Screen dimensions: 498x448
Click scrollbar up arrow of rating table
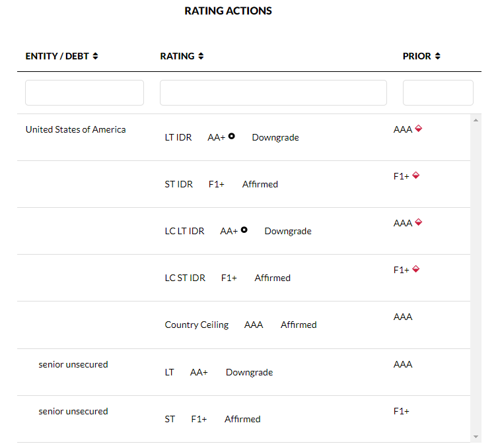(476, 120)
